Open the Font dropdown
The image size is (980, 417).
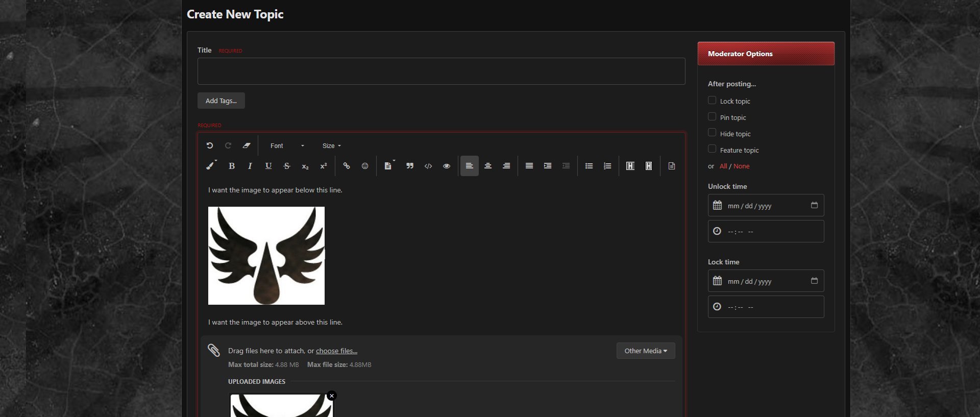[x=287, y=146]
